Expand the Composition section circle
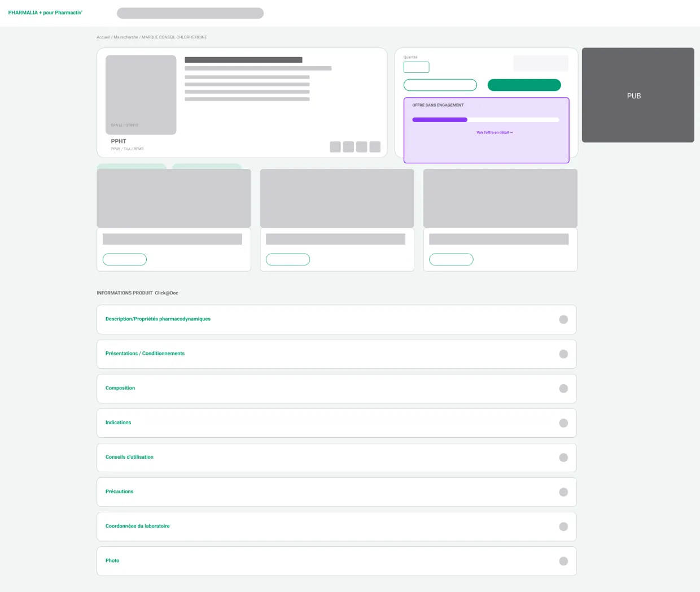The height and width of the screenshot is (592, 700). [x=563, y=389]
